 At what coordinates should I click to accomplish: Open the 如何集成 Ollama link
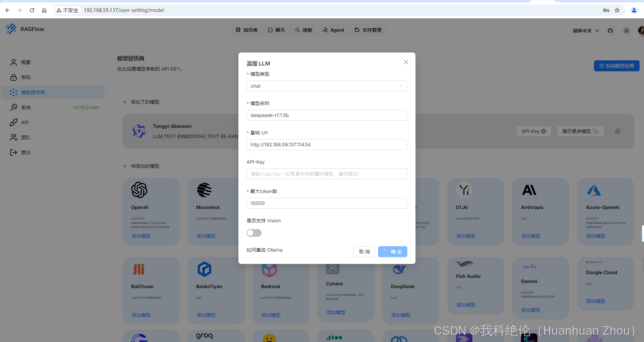(x=264, y=250)
